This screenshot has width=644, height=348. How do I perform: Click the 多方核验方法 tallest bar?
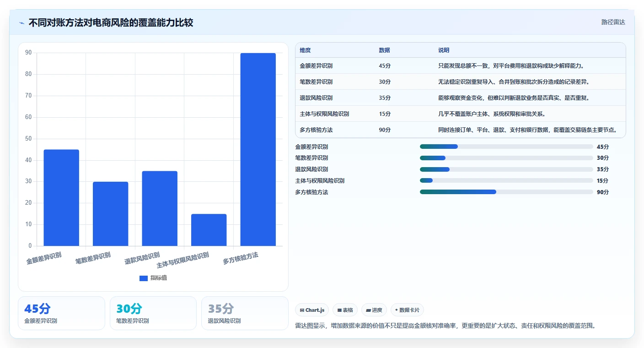[258, 149]
